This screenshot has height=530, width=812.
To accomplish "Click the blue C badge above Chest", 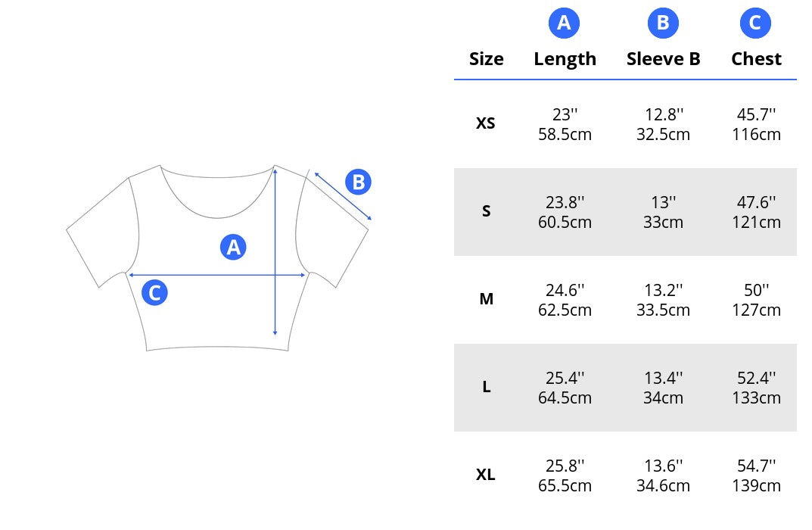I will click(755, 23).
